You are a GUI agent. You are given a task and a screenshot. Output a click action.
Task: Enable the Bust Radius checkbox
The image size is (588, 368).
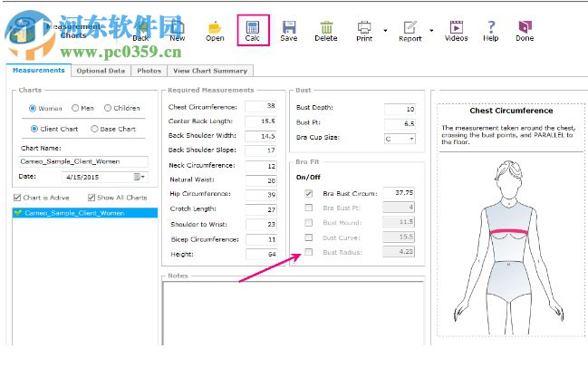click(x=309, y=252)
